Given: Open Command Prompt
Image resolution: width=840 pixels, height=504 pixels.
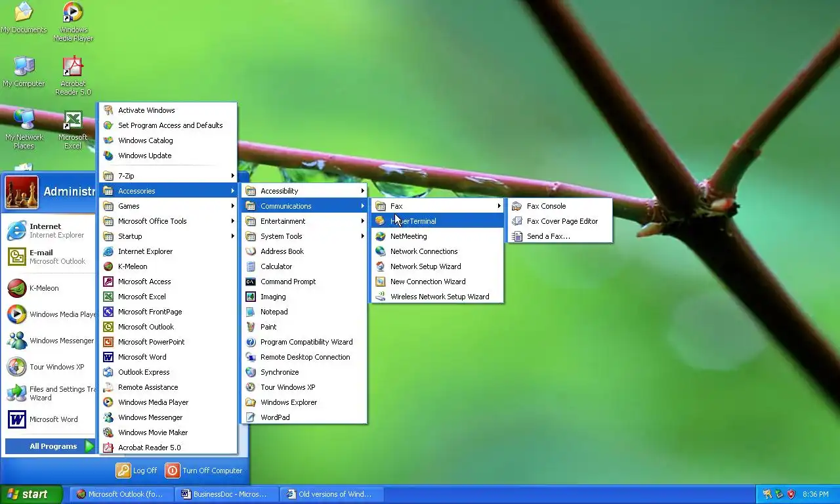Looking at the screenshot, I should tap(304, 282).
